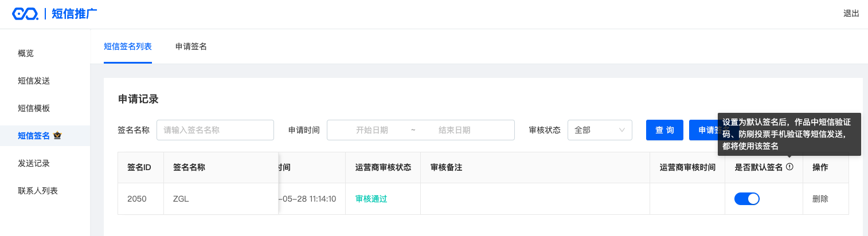Focus the 签名名称 input field
This screenshot has height=236, width=868.
pyautogui.click(x=215, y=130)
